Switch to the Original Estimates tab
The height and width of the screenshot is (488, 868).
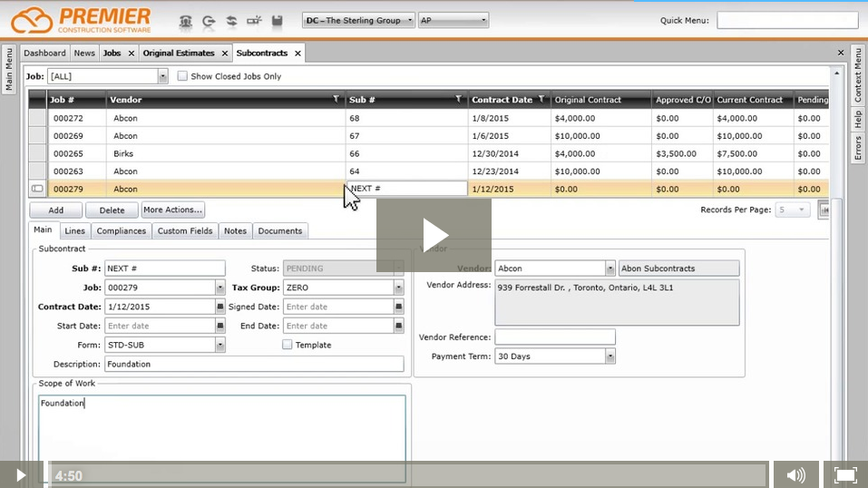click(x=179, y=54)
